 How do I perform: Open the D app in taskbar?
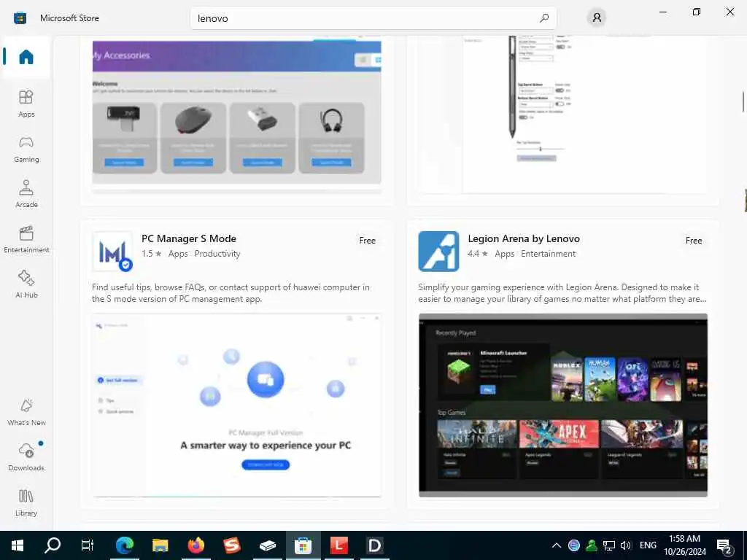click(x=374, y=545)
